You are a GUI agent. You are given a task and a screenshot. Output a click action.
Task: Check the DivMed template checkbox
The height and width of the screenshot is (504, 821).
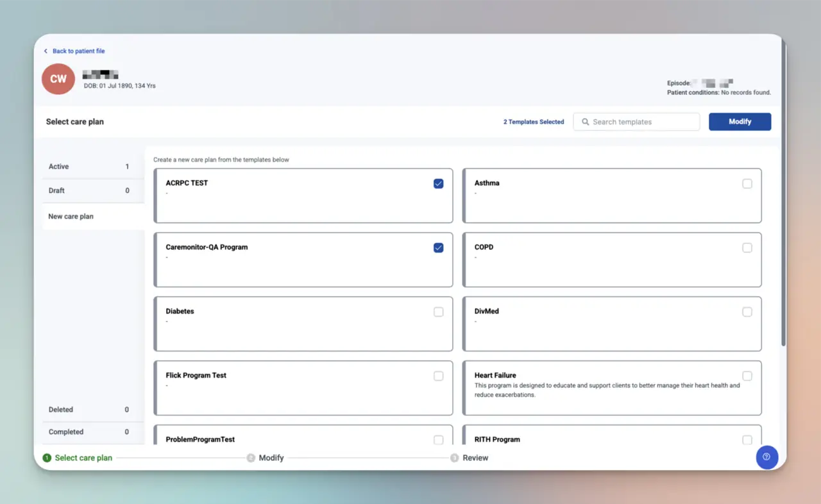[747, 312]
